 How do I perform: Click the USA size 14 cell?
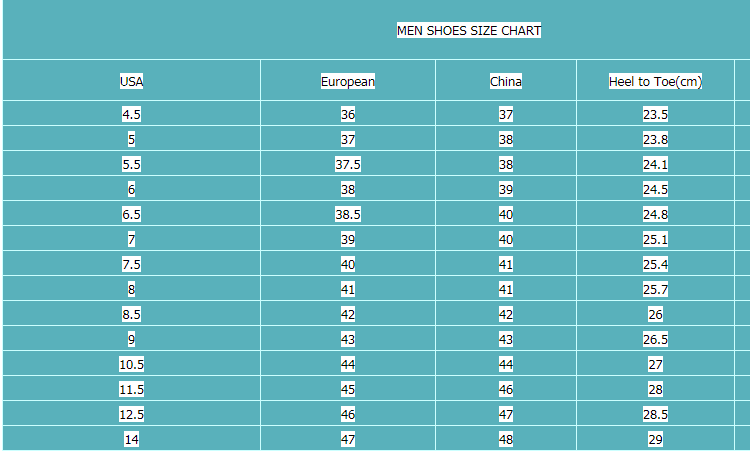pyautogui.click(x=131, y=439)
